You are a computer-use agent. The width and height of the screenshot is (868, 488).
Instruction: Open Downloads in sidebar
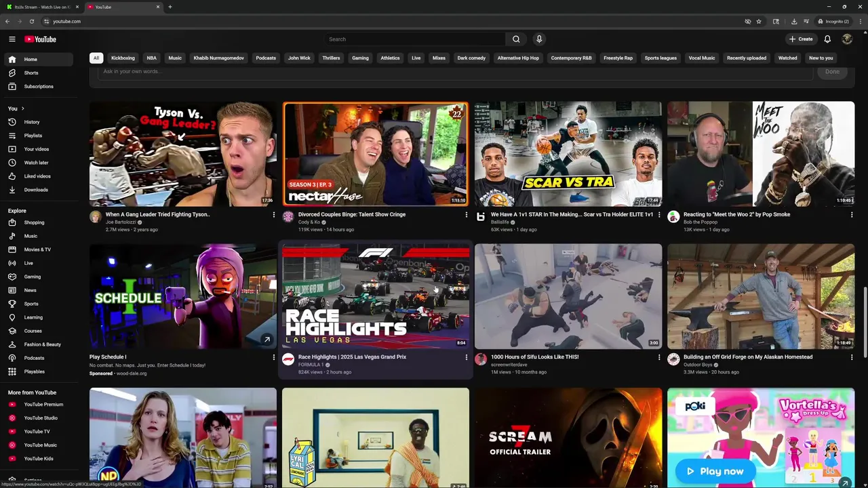[38, 190]
